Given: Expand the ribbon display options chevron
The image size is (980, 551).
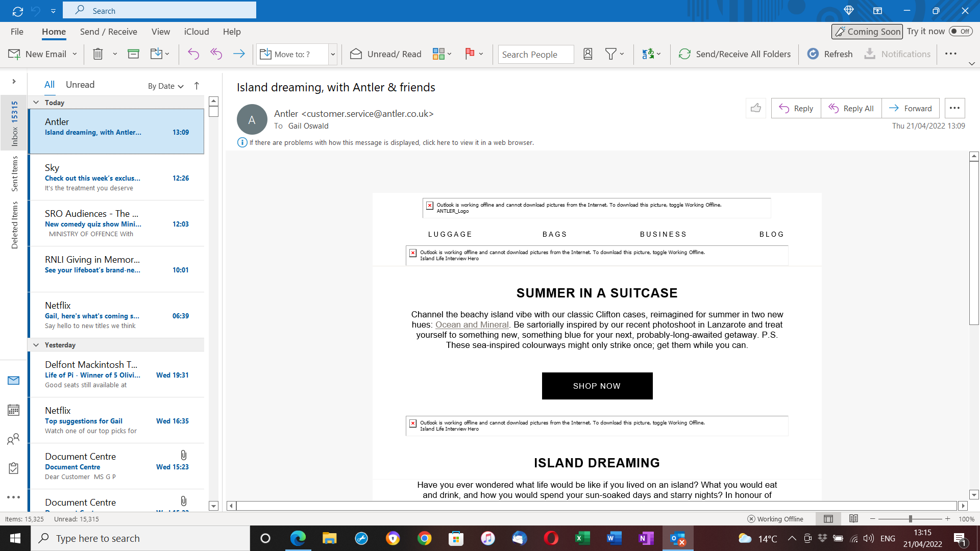Looking at the screenshot, I should [972, 64].
